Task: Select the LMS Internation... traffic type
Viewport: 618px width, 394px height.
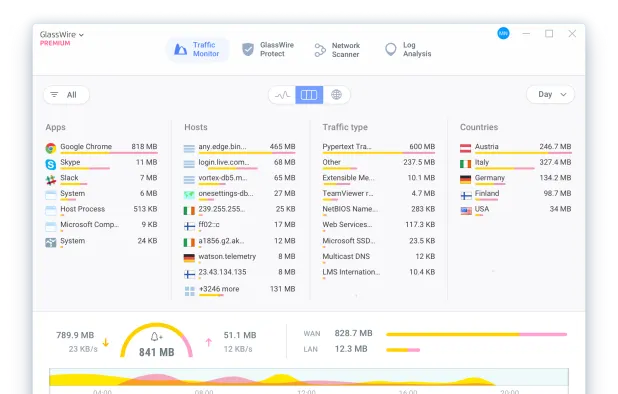Action: tap(379, 273)
